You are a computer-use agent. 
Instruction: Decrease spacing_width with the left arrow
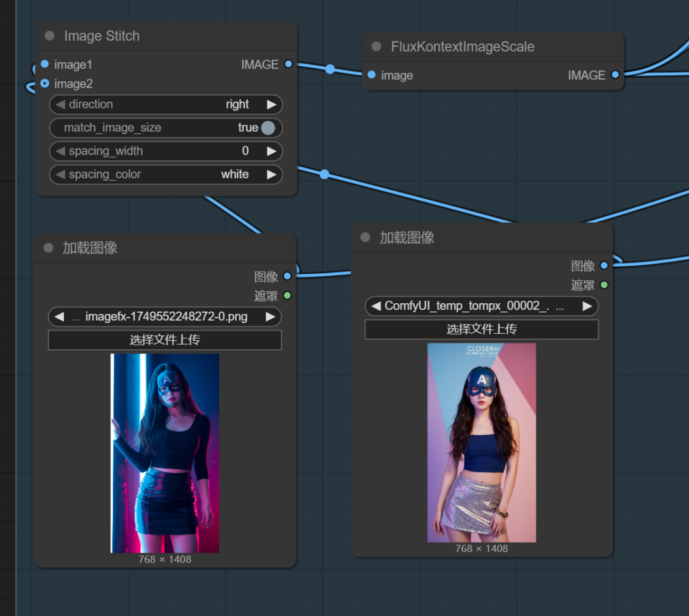click(60, 151)
